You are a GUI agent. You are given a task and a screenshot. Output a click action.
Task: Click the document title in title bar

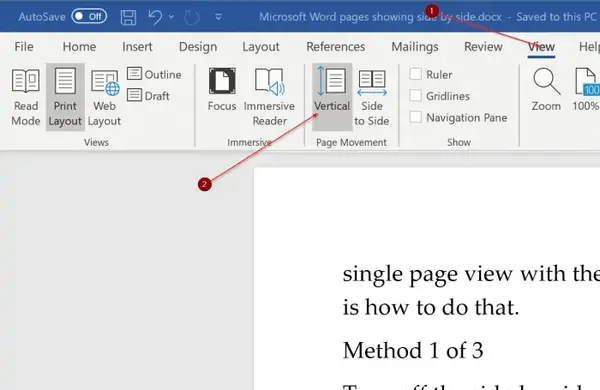pyautogui.click(x=380, y=17)
